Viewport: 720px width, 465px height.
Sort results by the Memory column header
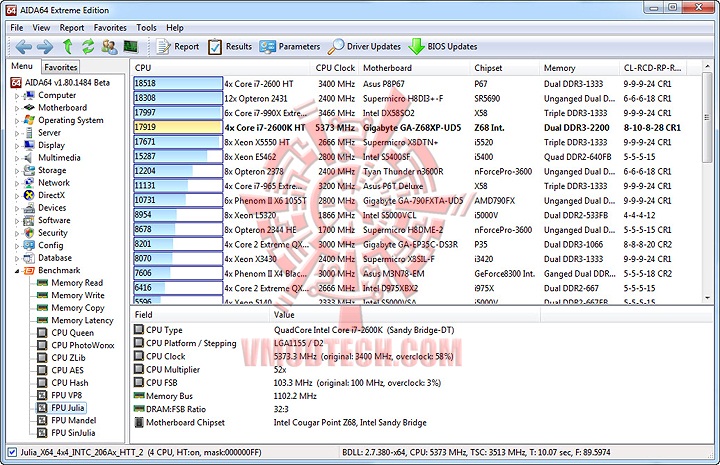[x=579, y=68]
